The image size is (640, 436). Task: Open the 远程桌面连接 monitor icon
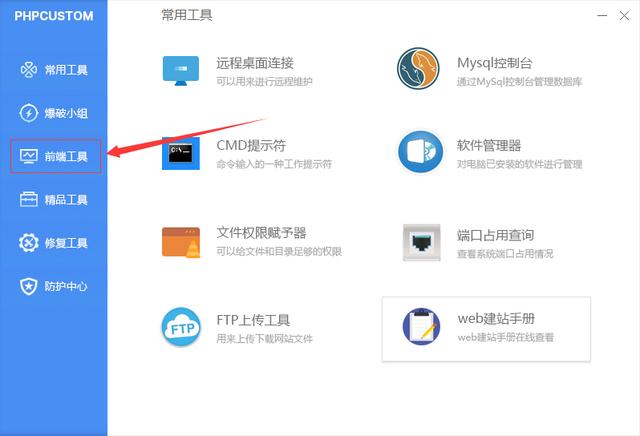pos(181,71)
